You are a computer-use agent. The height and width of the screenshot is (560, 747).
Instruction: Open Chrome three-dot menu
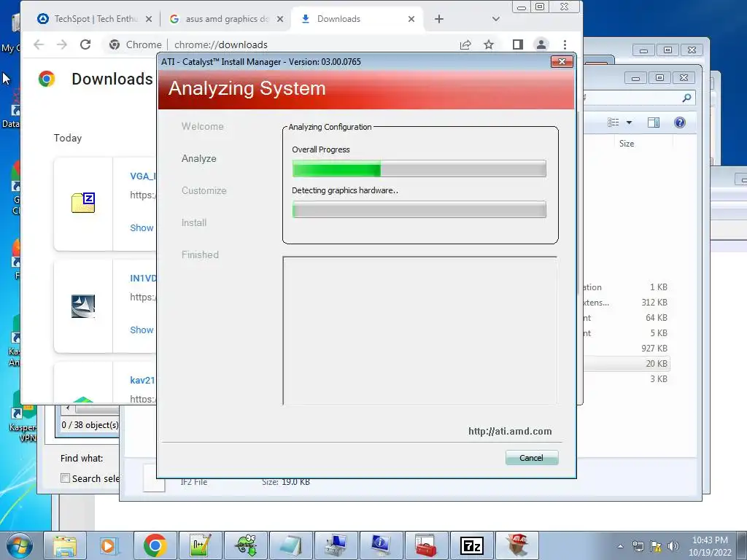point(565,44)
